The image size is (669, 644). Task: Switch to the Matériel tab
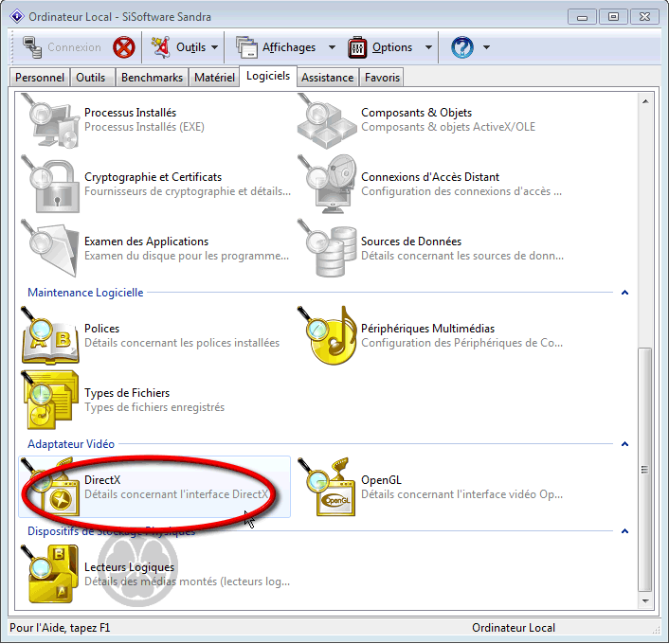[214, 78]
